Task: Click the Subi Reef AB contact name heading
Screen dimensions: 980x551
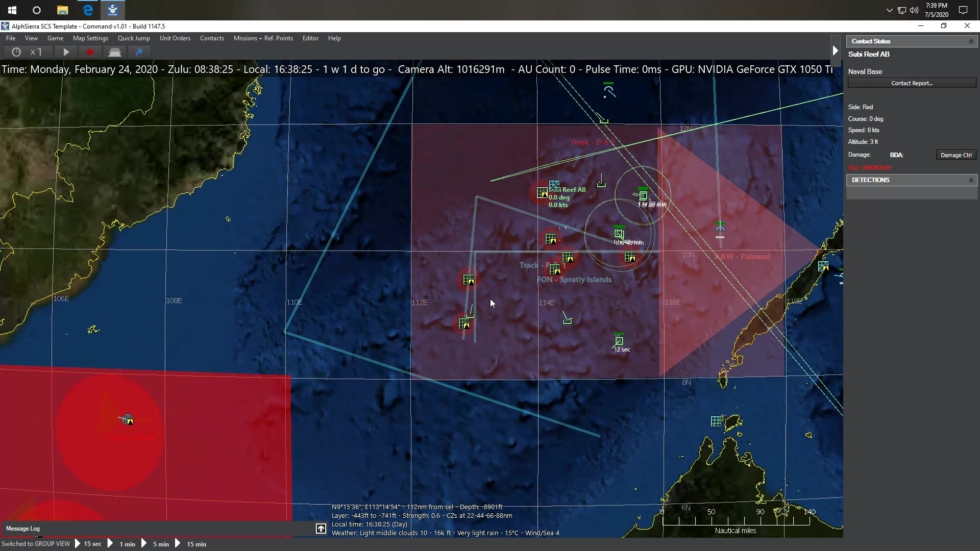Action: (869, 54)
